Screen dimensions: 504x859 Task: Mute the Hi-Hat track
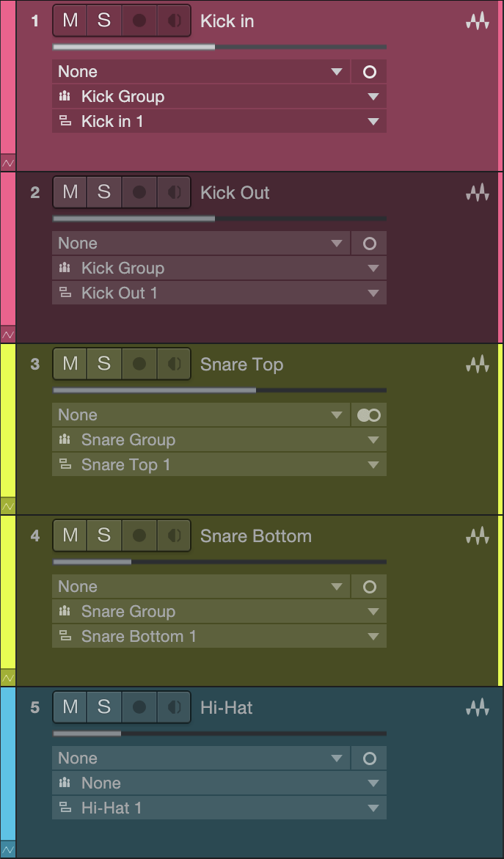(x=70, y=707)
